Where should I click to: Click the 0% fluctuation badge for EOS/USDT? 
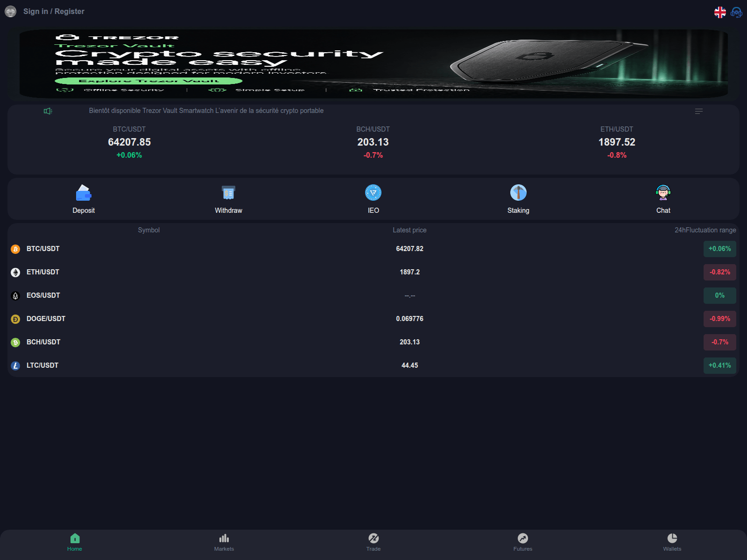point(720,295)
